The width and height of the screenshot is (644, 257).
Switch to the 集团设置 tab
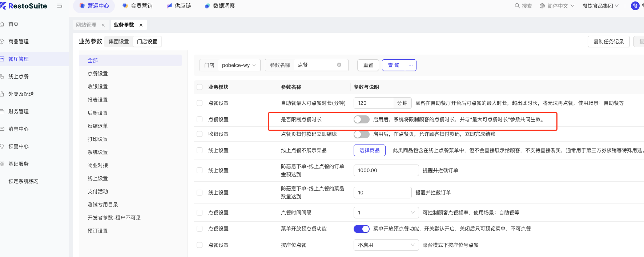click(119, 41)
